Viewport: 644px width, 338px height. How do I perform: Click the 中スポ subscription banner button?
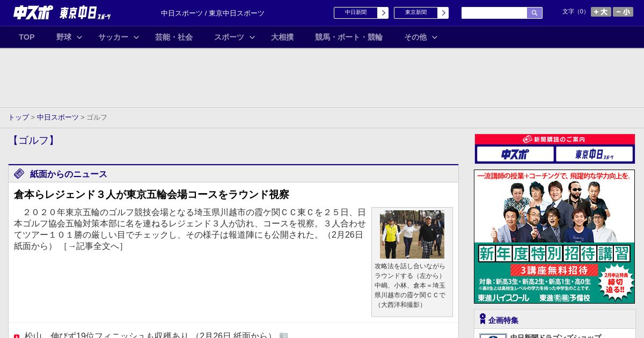coord(515,155)
